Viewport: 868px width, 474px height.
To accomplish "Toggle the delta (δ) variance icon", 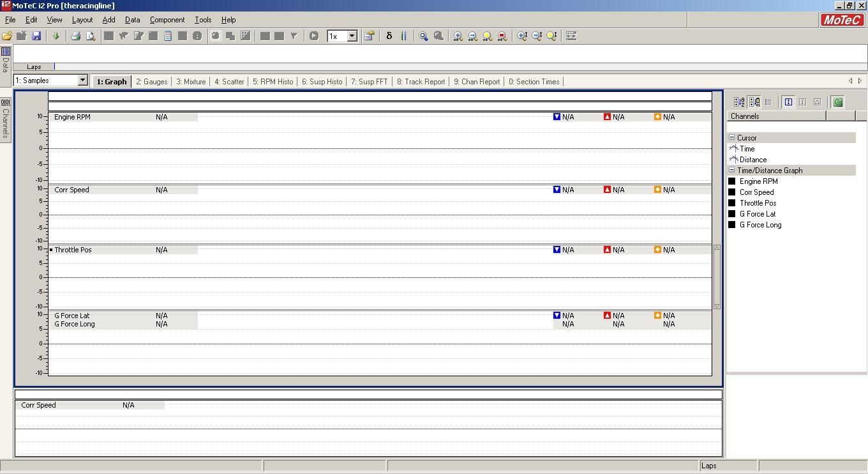I will click(389, 36).
